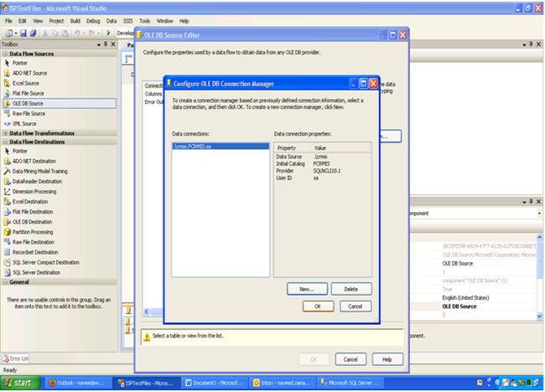
Task: Click the Value column header
Action: tap(340, 148)
